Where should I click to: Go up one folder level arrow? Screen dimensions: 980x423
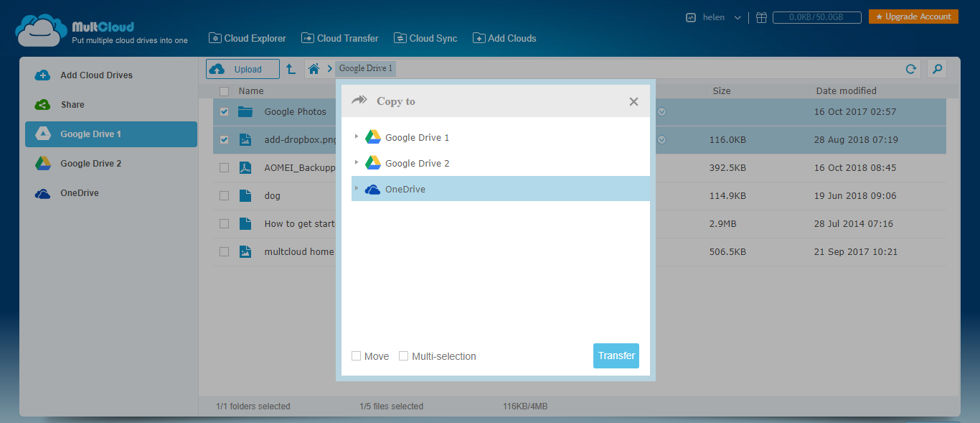pyautogui.click(x=291, y=69)
